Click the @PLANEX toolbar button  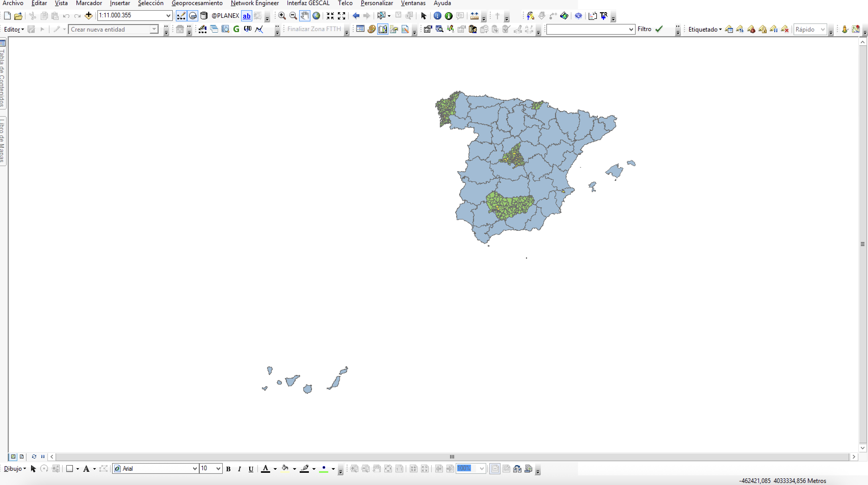click(225, 16)
